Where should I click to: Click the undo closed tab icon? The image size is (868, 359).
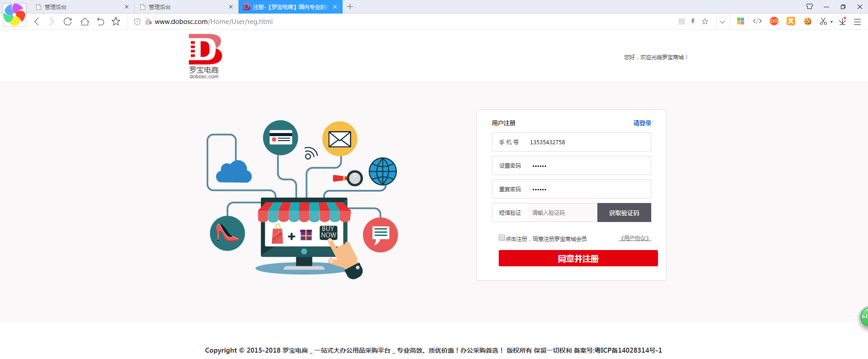coord(100,22)
